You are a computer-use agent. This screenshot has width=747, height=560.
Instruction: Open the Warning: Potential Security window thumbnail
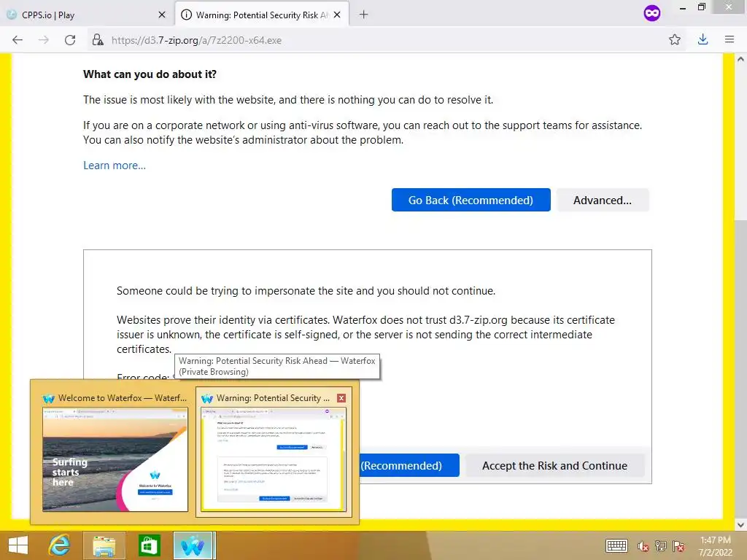click(x=274, y=451)
